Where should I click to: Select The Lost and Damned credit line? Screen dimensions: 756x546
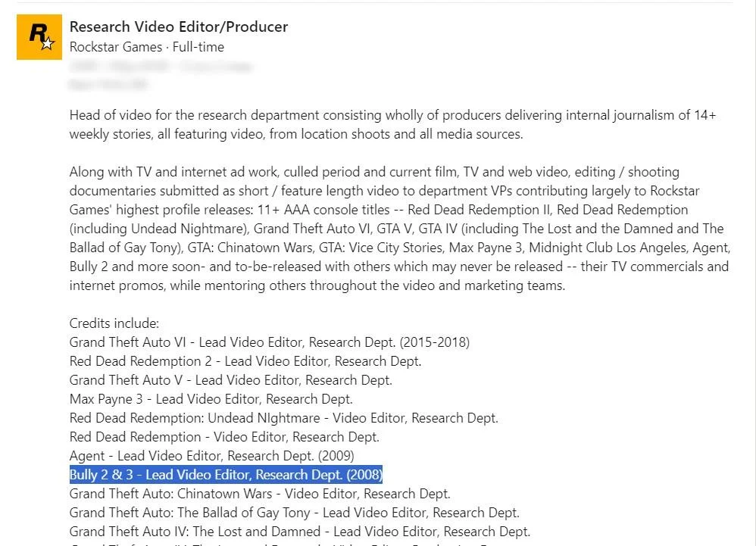click(x=299, y=532)
